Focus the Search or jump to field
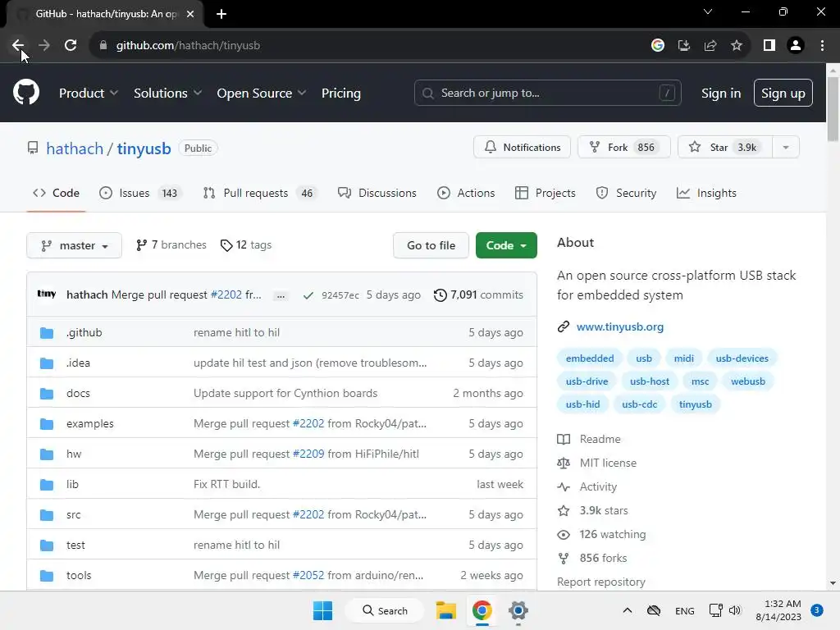This screenshot has width=840, height=630. pyautogui.click(x=547, y=94)
